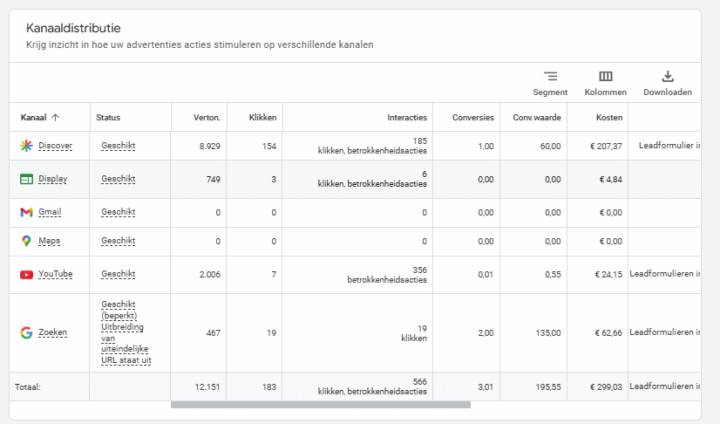Click the YouTube channel icon
Viewport: 720px width, 424px height.
tap(27, 274)
